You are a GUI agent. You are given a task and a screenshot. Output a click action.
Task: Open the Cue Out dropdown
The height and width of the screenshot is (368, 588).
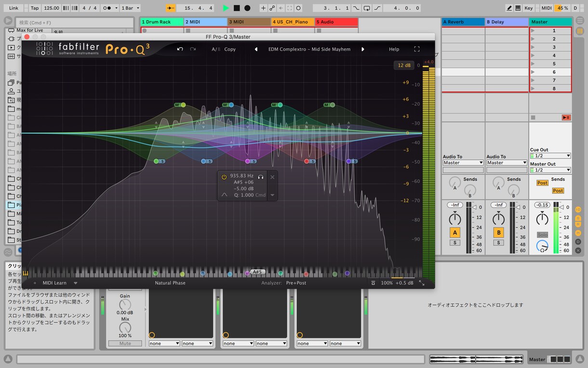[x=550, y=156]
